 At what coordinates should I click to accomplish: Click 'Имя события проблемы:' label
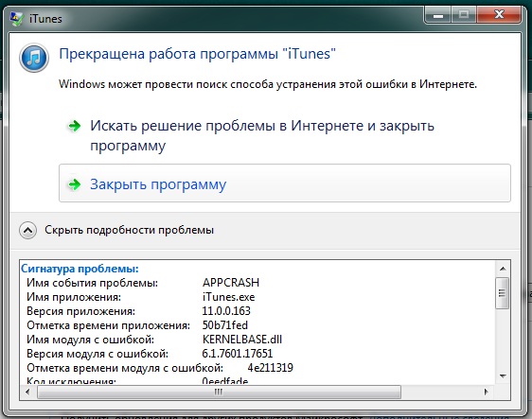click(x=92, y=283)
